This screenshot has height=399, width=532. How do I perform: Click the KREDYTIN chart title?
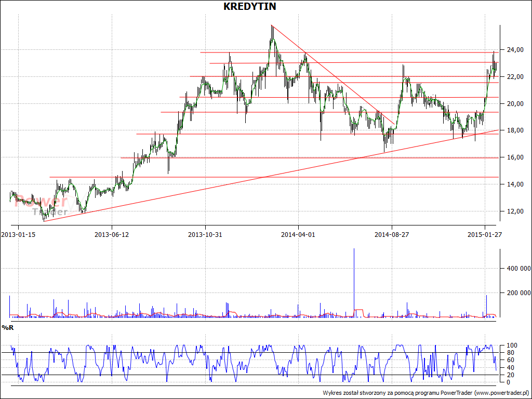click(250, 6)
